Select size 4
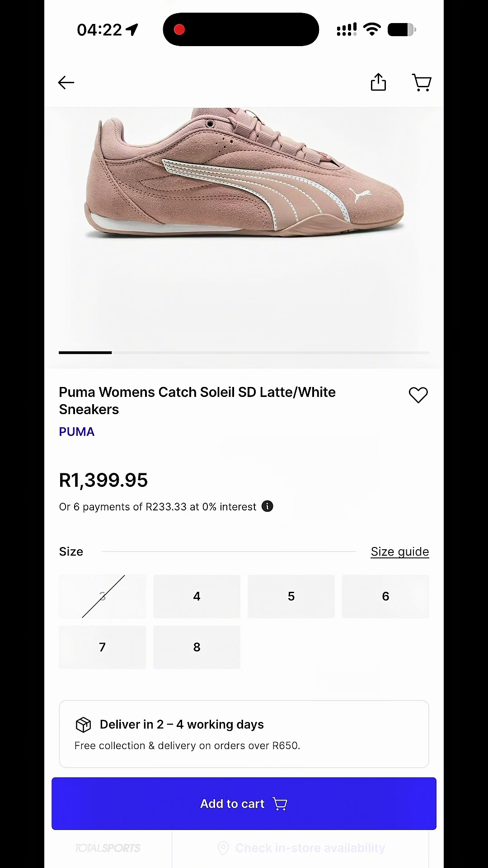This screenshot has width=488, height=868. 197,596
